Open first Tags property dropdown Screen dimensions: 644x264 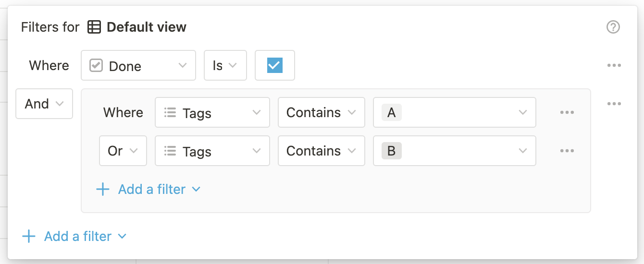[212, 112]
